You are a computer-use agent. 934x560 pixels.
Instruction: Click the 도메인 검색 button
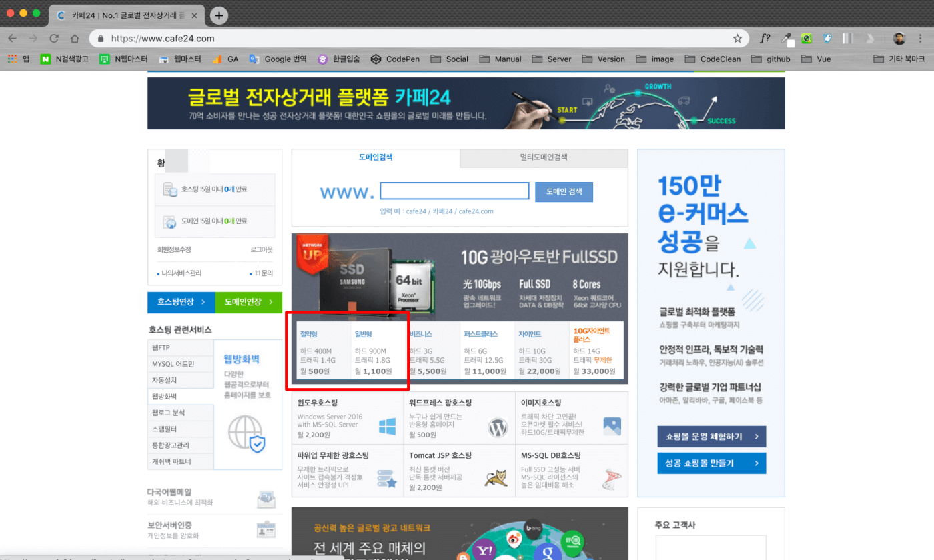pos(564,191)
